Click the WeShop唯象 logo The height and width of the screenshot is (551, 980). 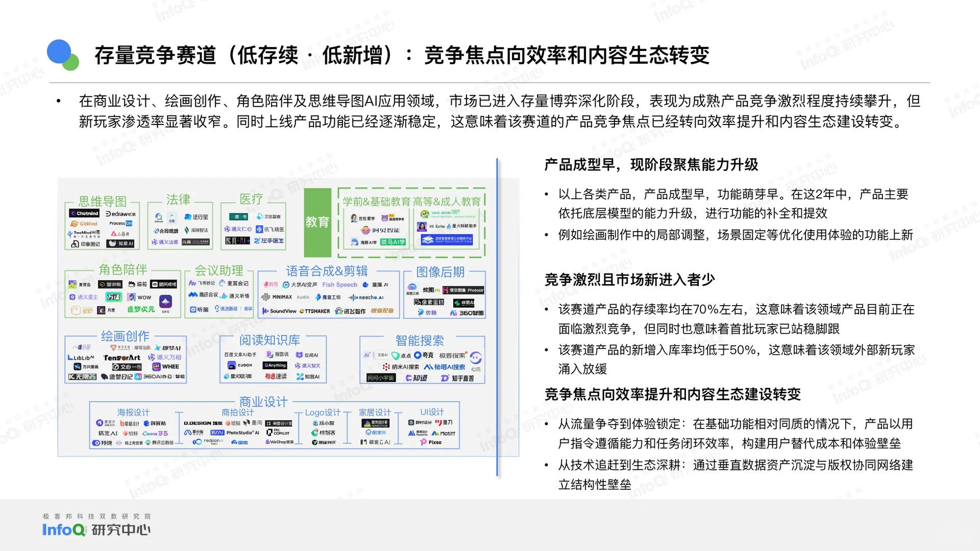point(279,442)
